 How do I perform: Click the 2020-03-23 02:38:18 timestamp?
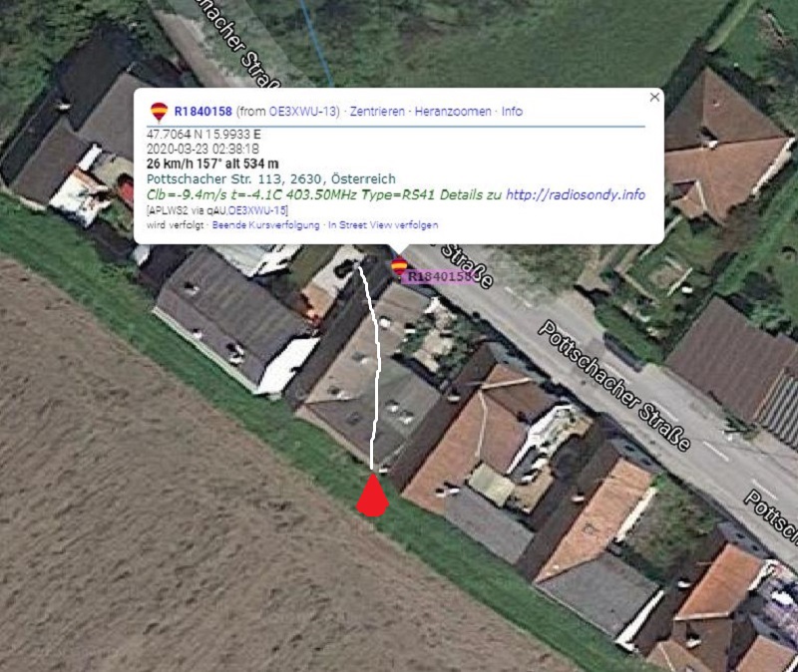point(202,149)
